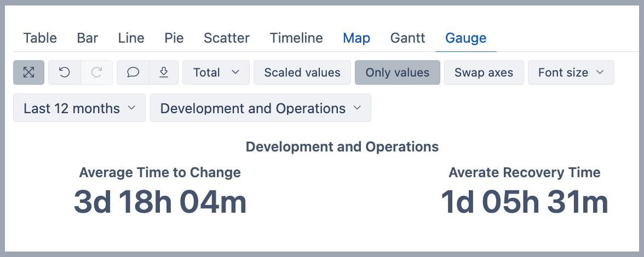
Task: Click the undo arrow icon
Action: click(x=65, y=73)
